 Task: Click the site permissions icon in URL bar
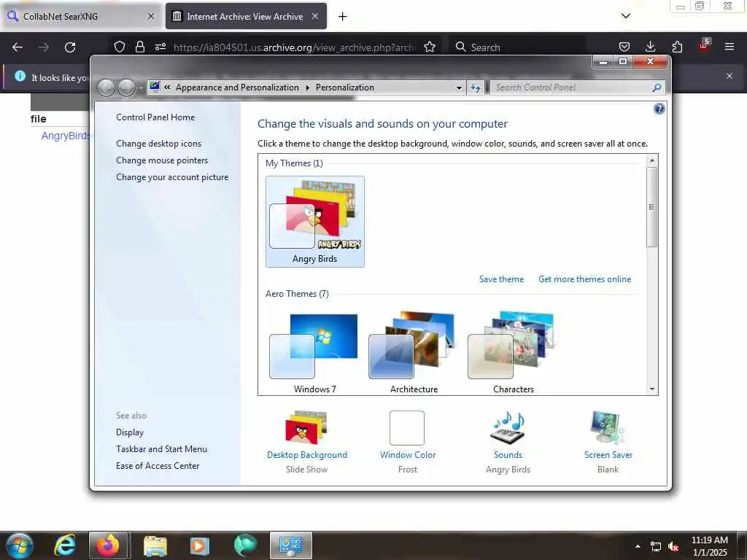[x=160, y=47]
